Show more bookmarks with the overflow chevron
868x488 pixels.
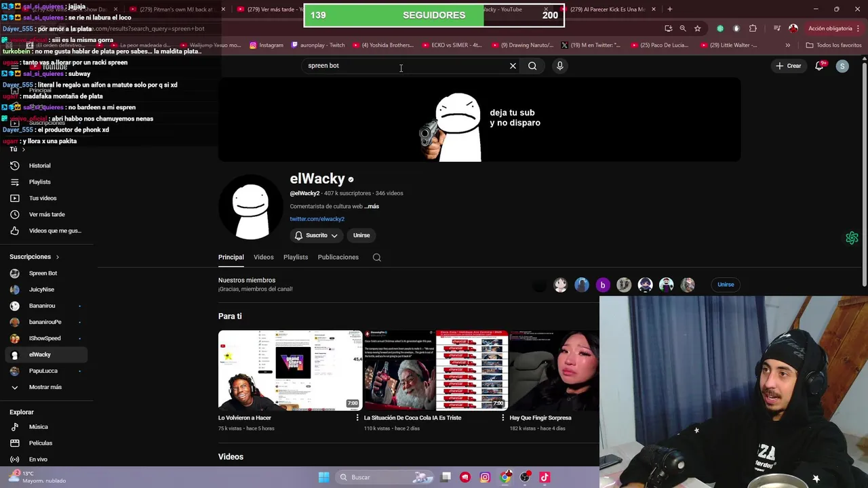click(787, 45)
